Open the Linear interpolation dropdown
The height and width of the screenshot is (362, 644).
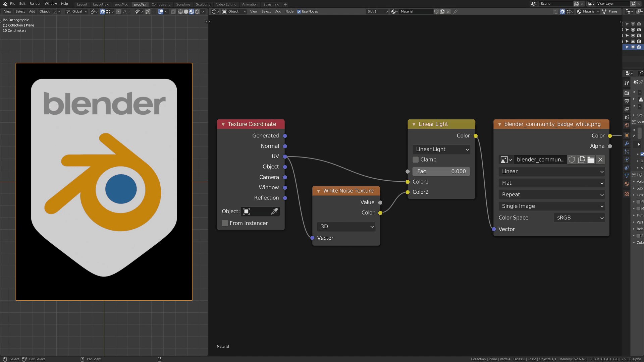(551, 171)
